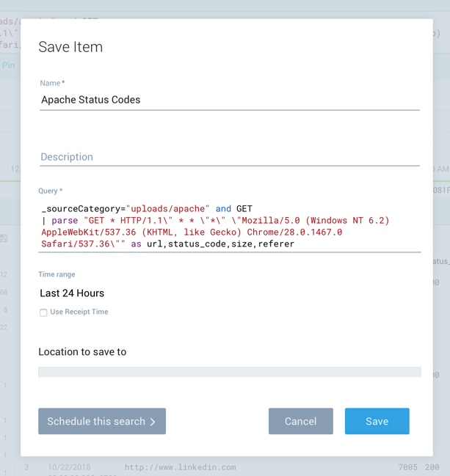The height and width of the screenshot is (476, 450).
Task: Open the Schedule this search option
Action: [95, 421]
